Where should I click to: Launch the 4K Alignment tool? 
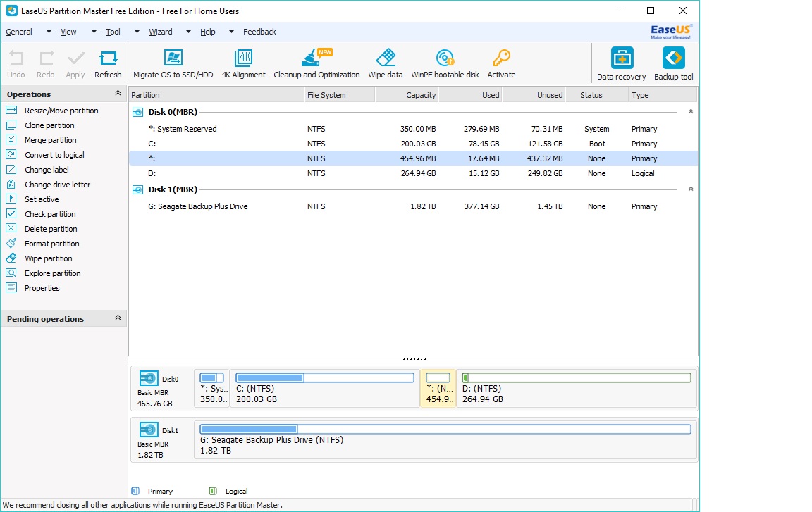click(243, 64)
